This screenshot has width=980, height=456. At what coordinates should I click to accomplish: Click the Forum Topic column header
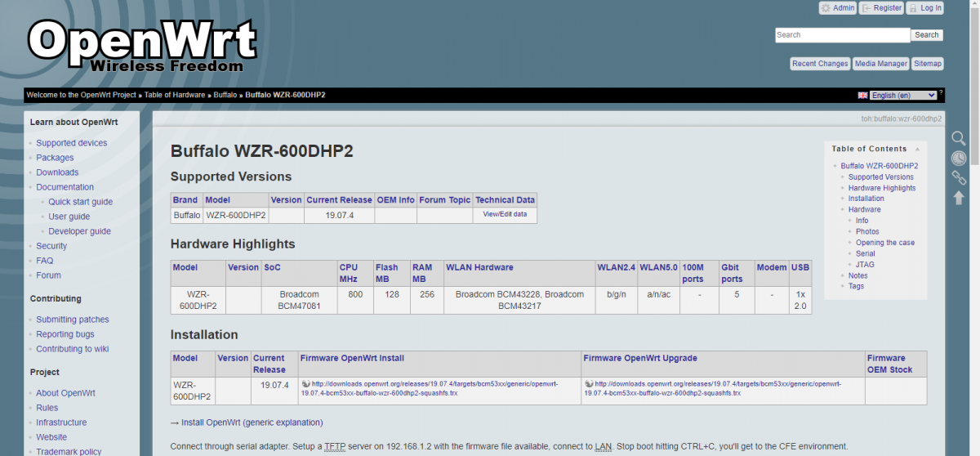[x=445, y=199]
